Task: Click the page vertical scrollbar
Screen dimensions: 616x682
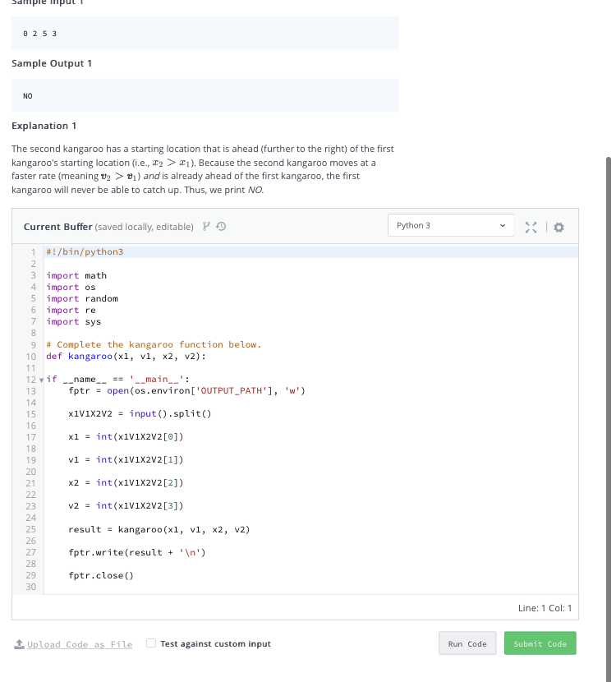Action: (609, 417)
